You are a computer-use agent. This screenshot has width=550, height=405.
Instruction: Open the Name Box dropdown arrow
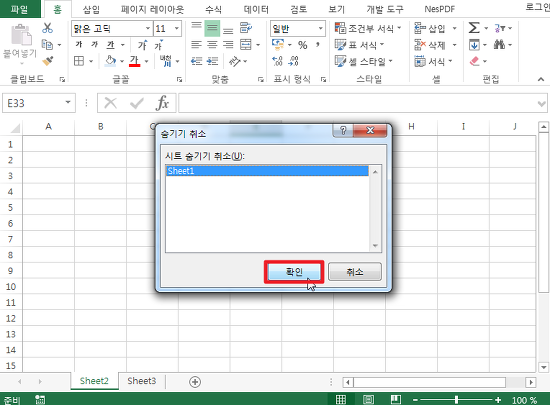(x=68, y=103)
